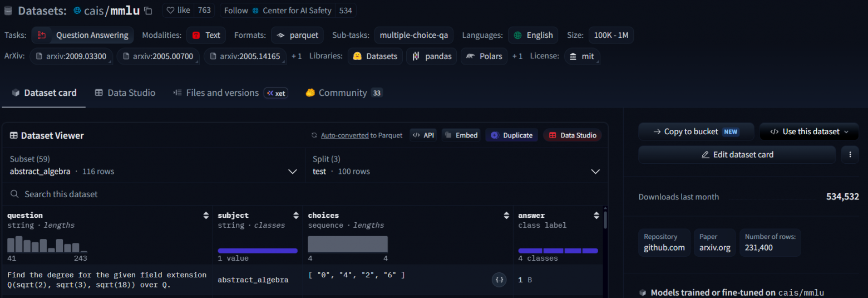Switch to the Data Studio tab

[x=125, y=93]
